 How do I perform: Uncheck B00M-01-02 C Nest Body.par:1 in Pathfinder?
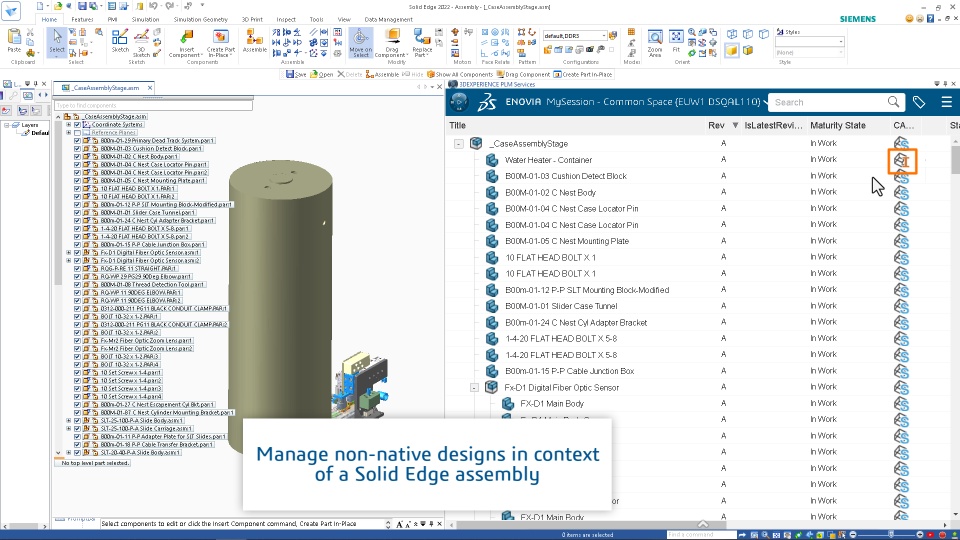pos(77,156)
